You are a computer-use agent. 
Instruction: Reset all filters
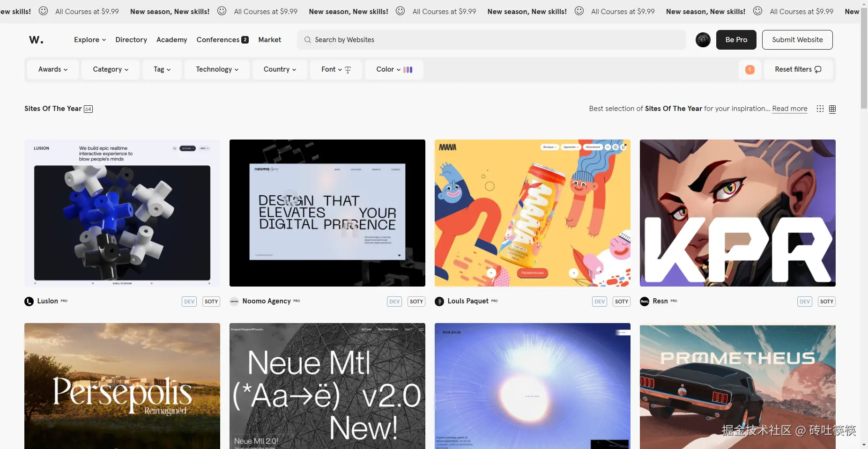[x=798, y=69]
